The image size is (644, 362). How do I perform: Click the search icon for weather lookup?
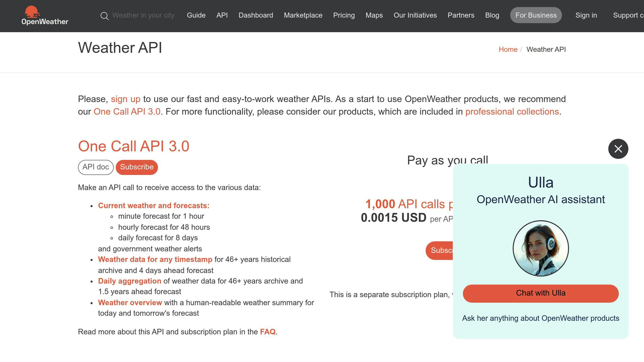click(x=104, y=15)
